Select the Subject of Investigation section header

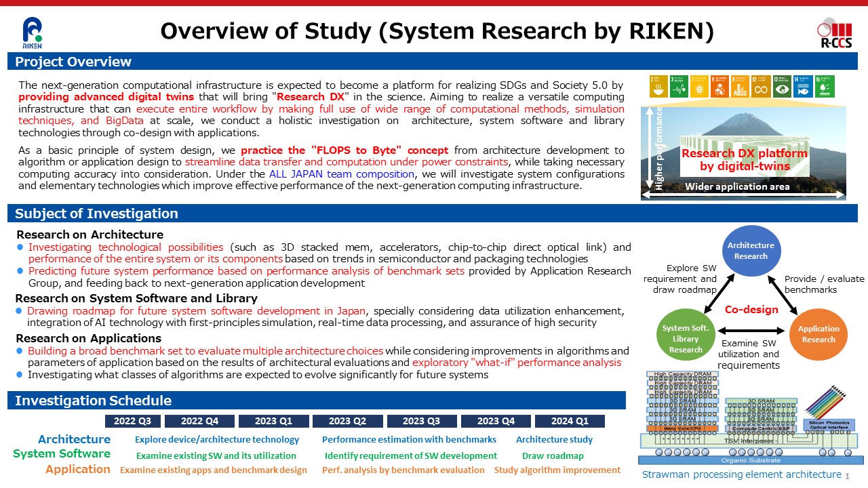(x=433, y=213)
